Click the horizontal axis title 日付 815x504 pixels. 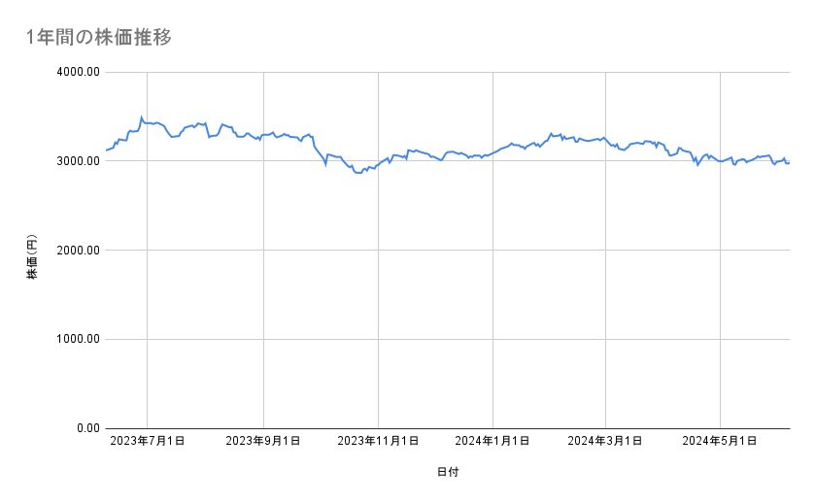click(x=448, y=473)
